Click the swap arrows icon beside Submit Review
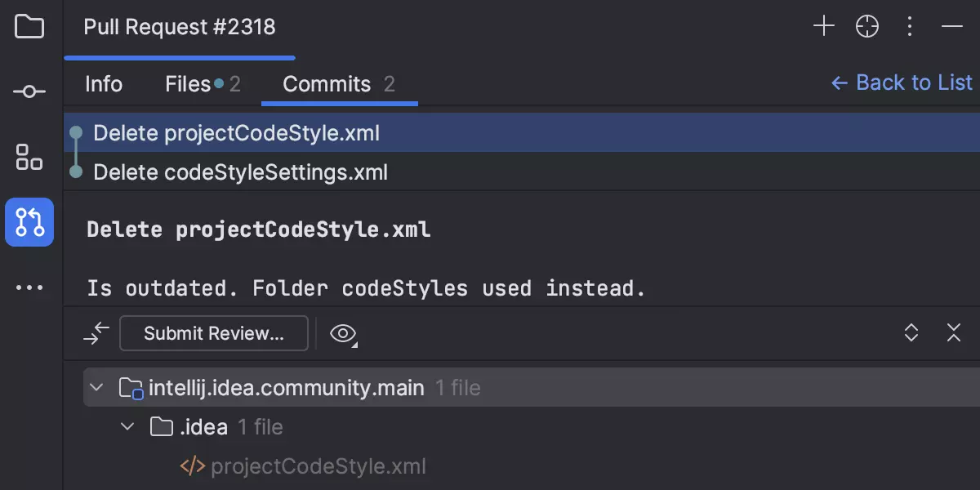Image resolution: width=980 pixels, height=490 pixels. point(96,333)
